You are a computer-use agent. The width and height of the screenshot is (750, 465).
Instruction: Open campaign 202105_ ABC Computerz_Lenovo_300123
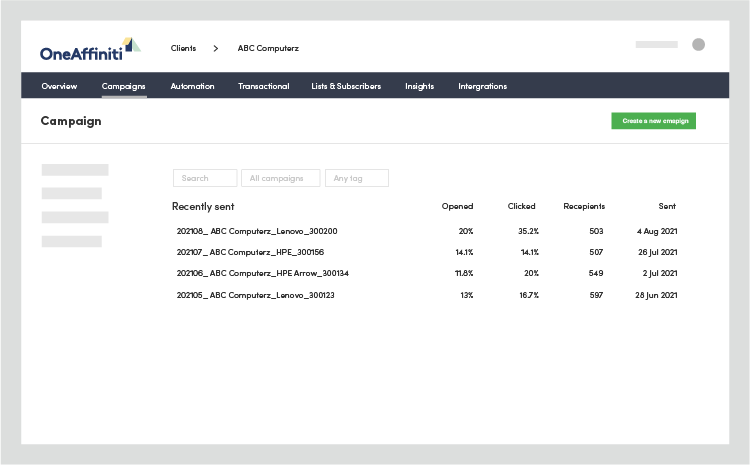pyautogui.click(x=255, y=295)
